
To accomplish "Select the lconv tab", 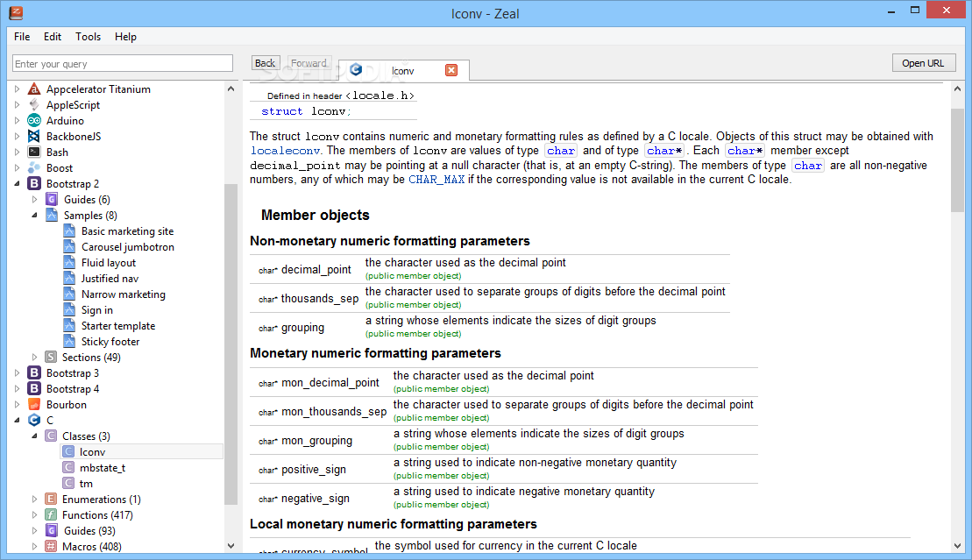I will coord(403,71).
